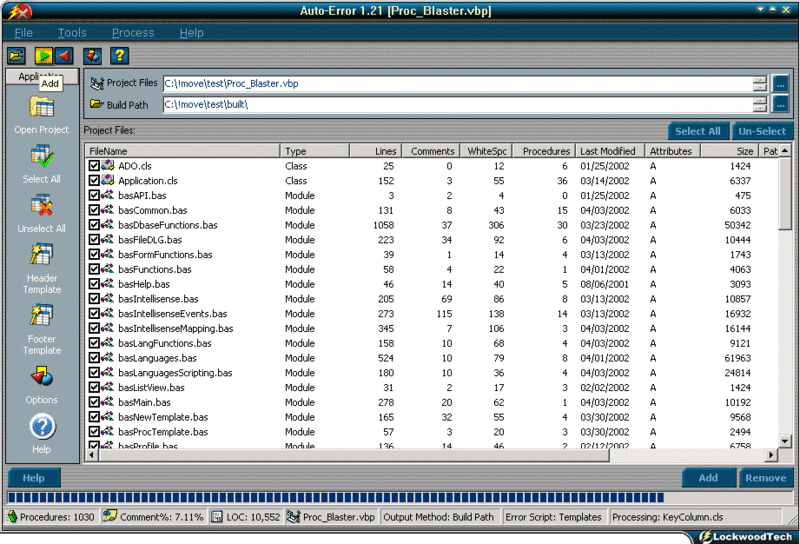Click the Project Files label icon
Viewport: 800px width, 544px height.
97,83
